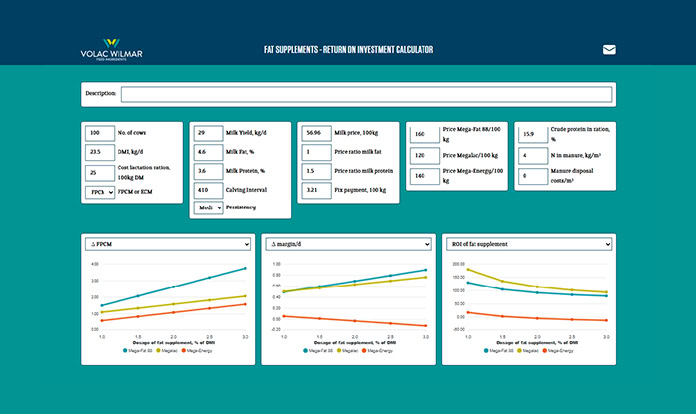
Task: Click the Fat Supplements calculator title
Action: pos(348,49)
